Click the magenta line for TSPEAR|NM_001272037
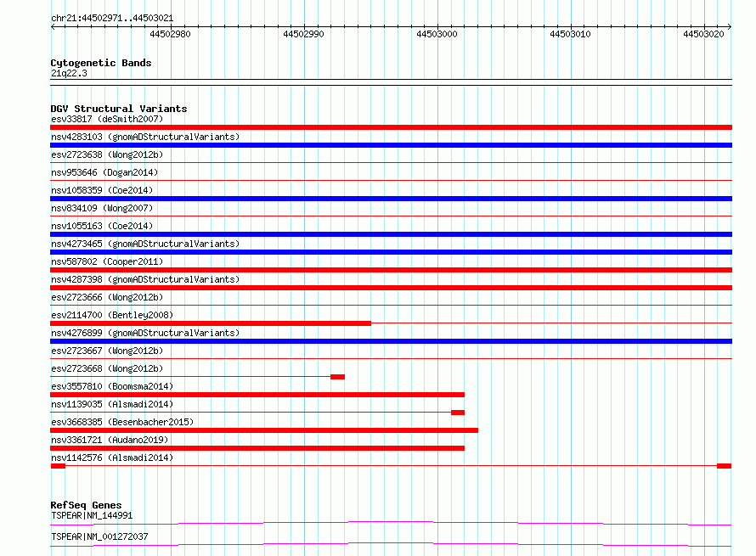This screenshot has height=556, width=756. (x=391, y=544)
